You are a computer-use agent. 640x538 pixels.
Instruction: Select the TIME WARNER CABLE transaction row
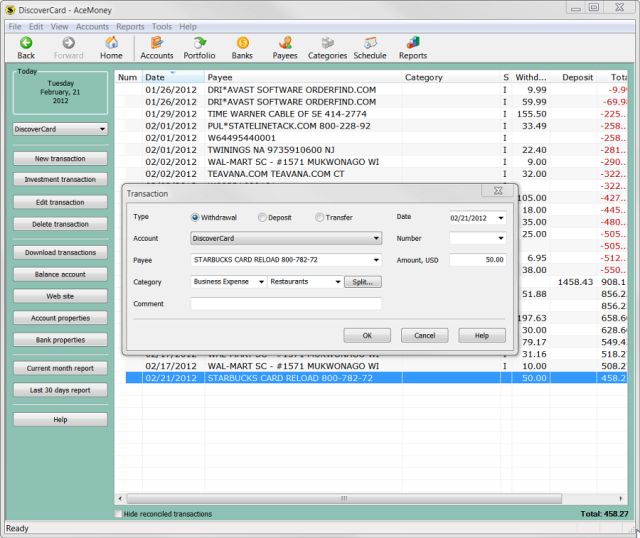pyautogui.click(x=371, y=114)
